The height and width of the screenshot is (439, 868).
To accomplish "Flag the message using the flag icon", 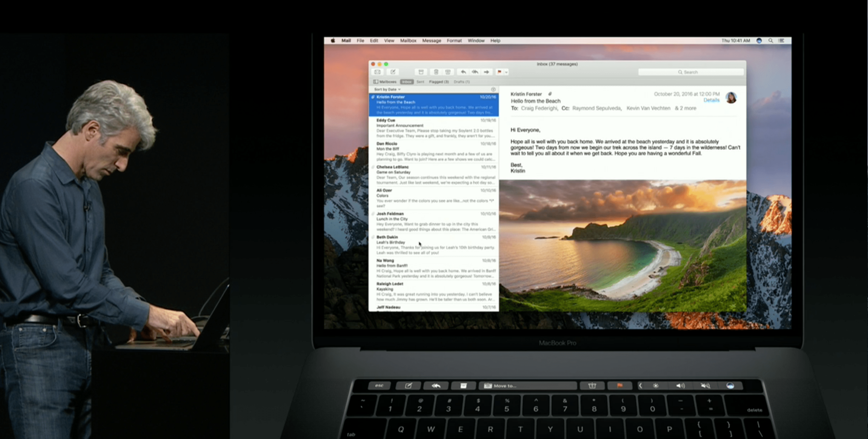I will [499, 72].
